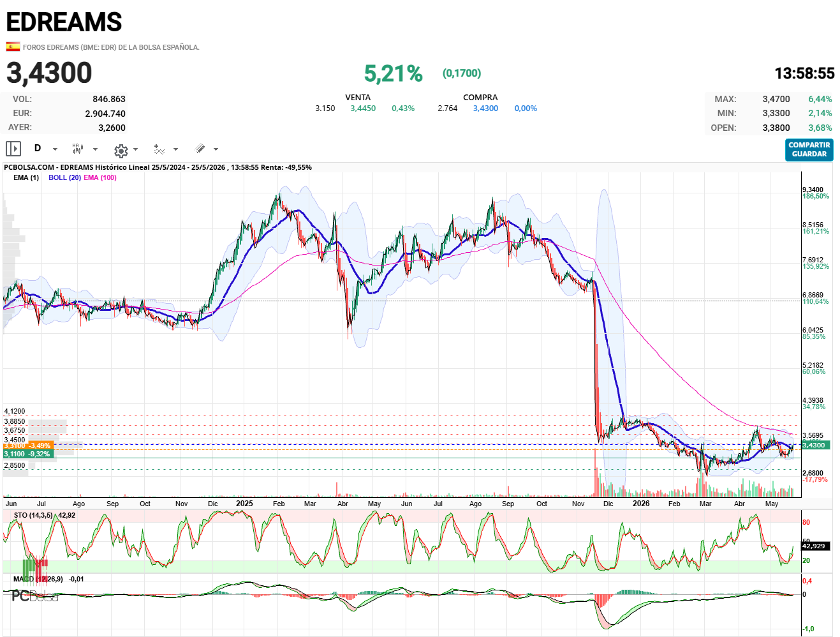Image resolution: width=840 pixels, height=637 pixels.
Task: Expand the indicators dropdown arrow
Action: click(175, 149)
